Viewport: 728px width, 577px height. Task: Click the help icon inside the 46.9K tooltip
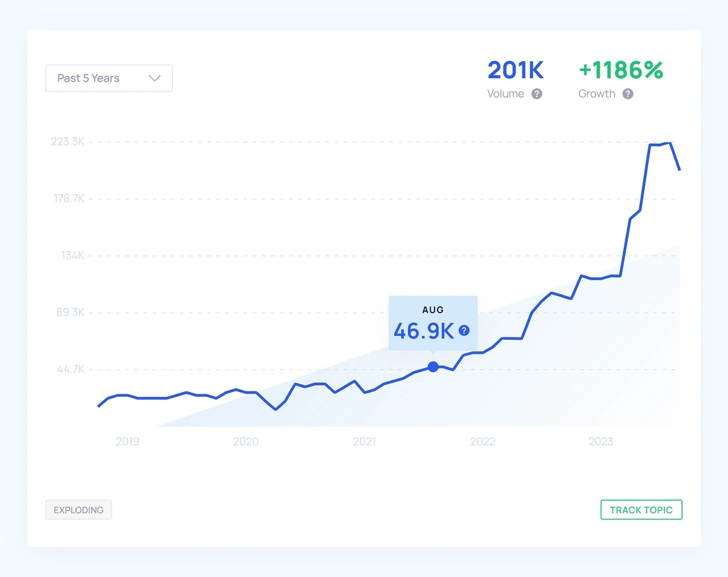[x=463, y=331]
